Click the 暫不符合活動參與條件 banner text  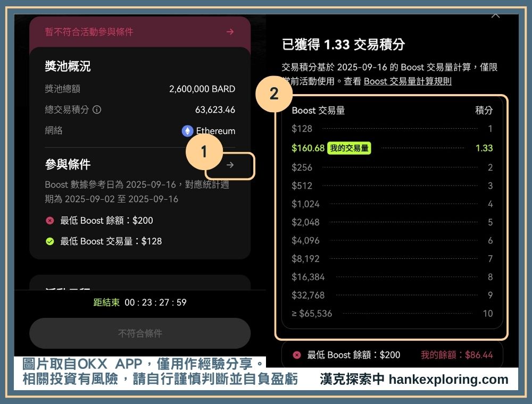89,32
